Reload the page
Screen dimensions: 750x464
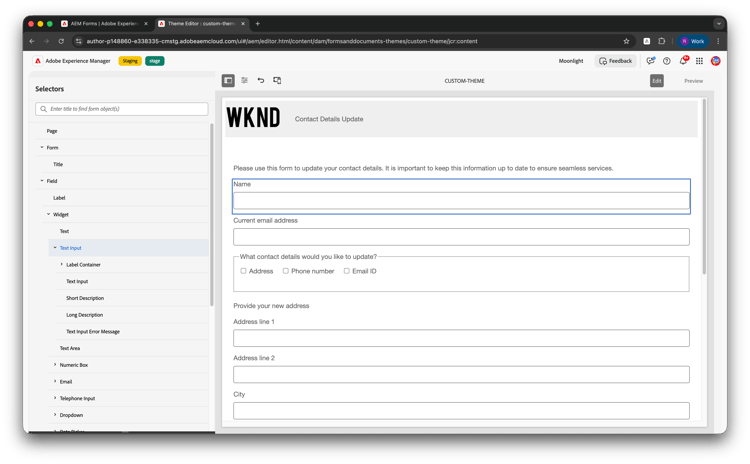point(61,41)
